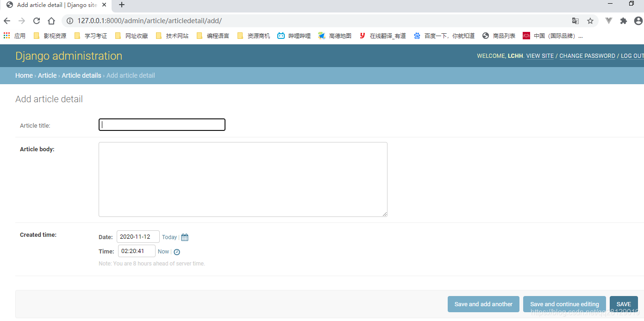Open the 学习考证 bookmark folder
The height and width of the screenshot is (321, 644).
[x=91, y=36]
